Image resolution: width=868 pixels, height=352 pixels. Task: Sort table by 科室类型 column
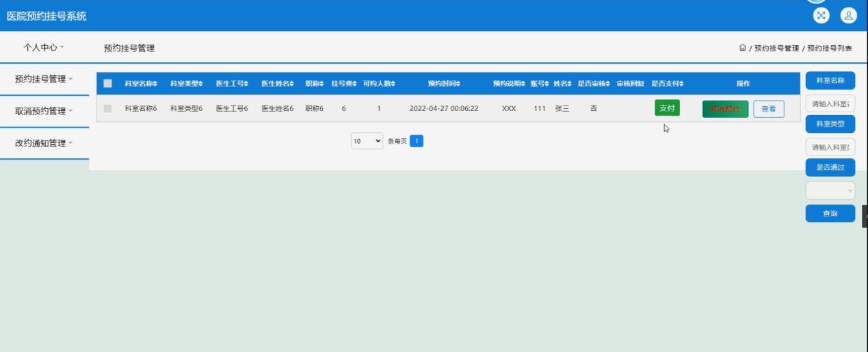(x=187, y=84)
